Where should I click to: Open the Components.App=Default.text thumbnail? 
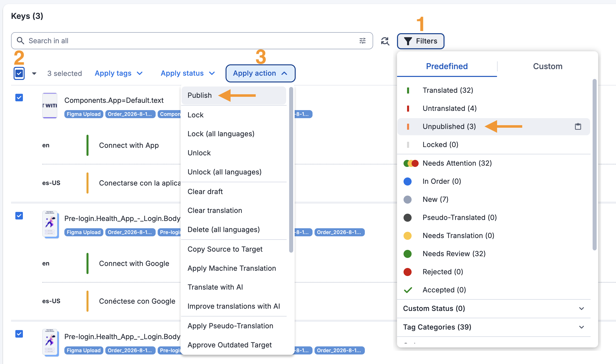click(50, 106)
